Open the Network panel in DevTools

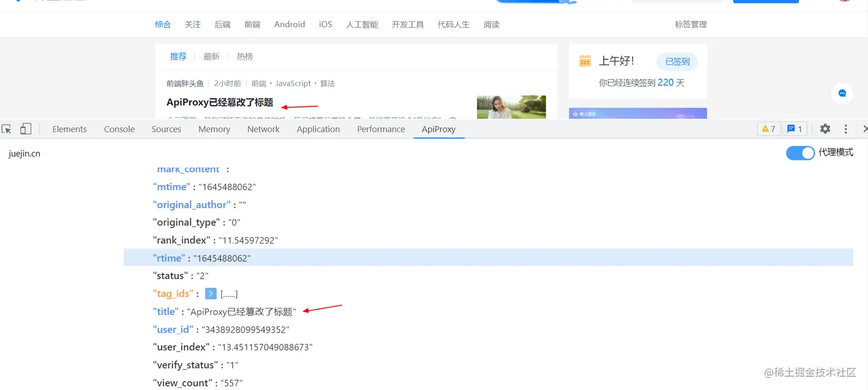263,129
